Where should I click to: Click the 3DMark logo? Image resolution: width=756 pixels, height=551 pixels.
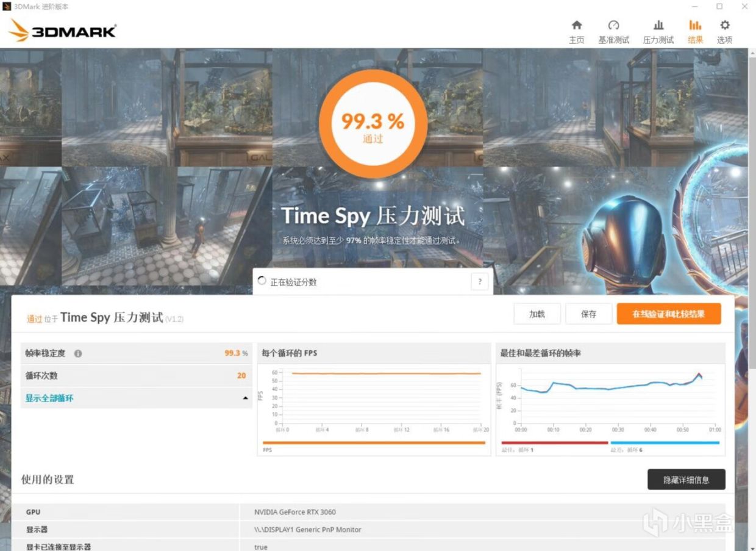point(62,31)
